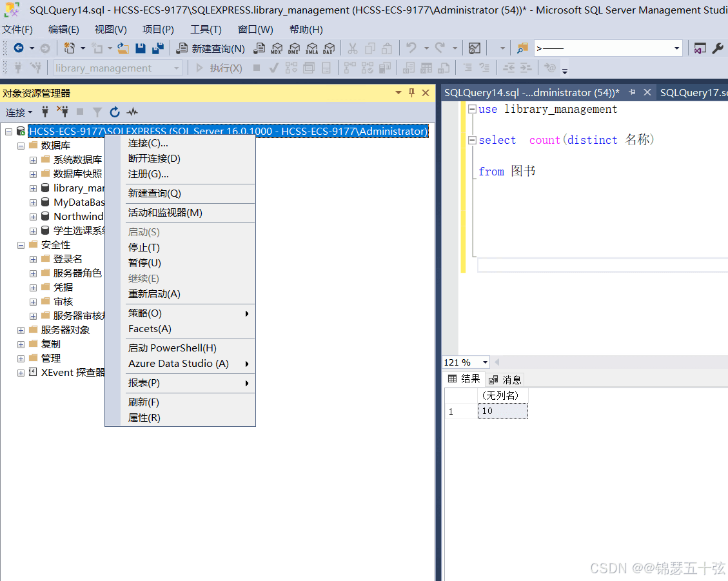The image size is (728, 581).
Task: Open a new DAX query
Action: (x=329, y=48)
